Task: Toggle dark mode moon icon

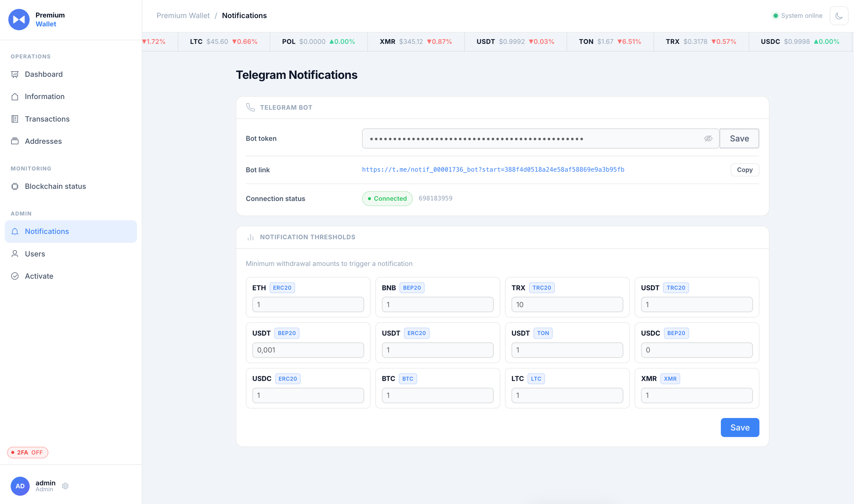Action: 839,16
